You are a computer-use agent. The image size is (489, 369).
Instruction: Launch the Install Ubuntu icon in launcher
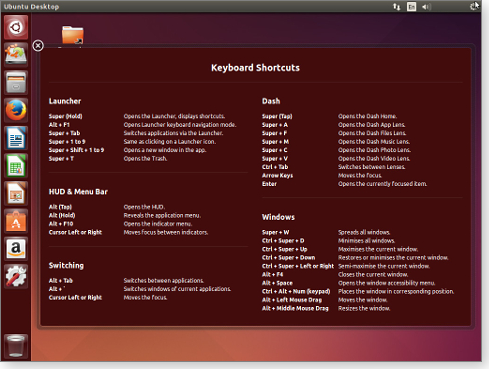pyautogui.click(x=16, y=55)
